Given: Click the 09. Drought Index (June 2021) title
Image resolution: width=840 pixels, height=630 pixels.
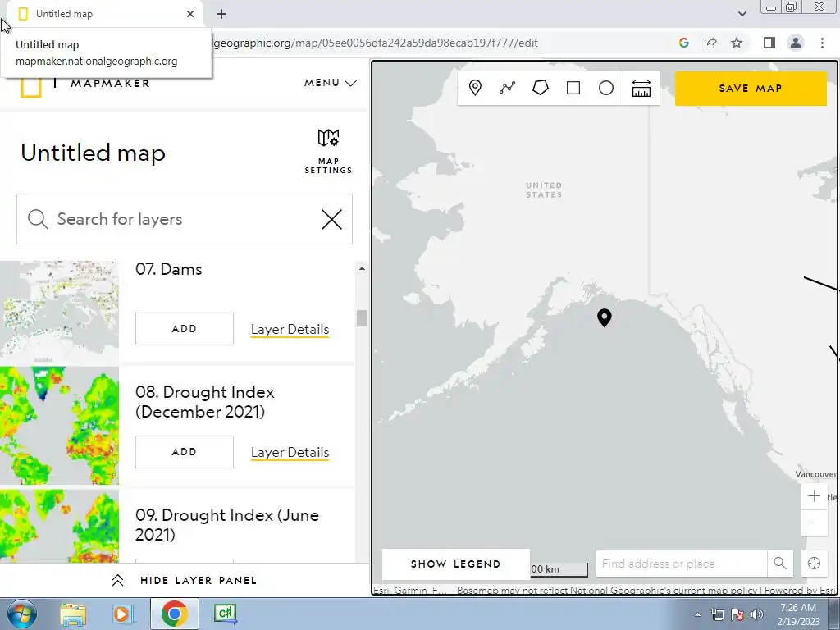Looking at the screenshot, I should point(227,525).
